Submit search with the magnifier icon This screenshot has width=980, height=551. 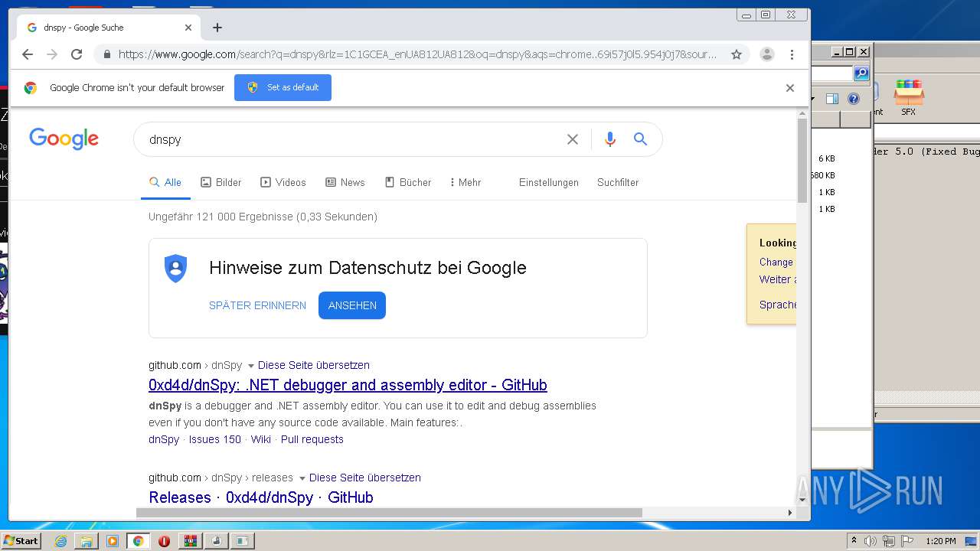point(641,139)
